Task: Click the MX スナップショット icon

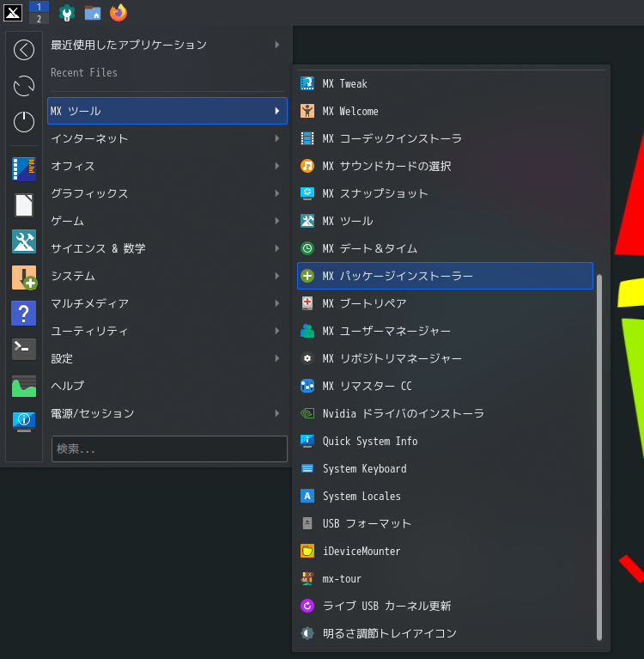Action: coord(307,193)
